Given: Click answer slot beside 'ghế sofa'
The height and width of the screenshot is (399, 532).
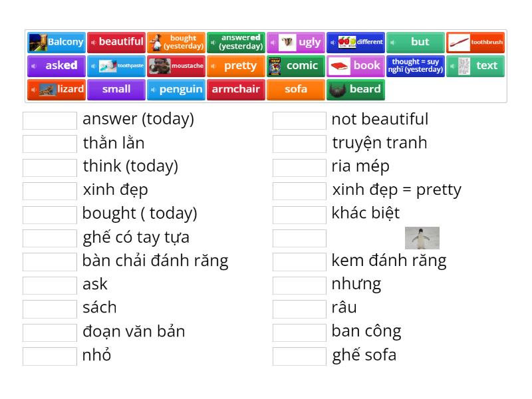Looking at the screenshot, I should pyautogui.click(x=299, y=356).
